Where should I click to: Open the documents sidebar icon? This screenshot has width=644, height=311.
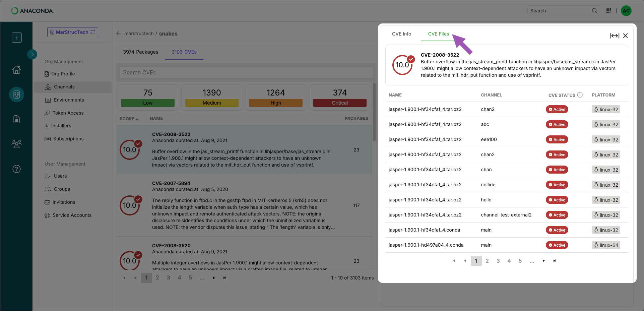coord(16,119)
